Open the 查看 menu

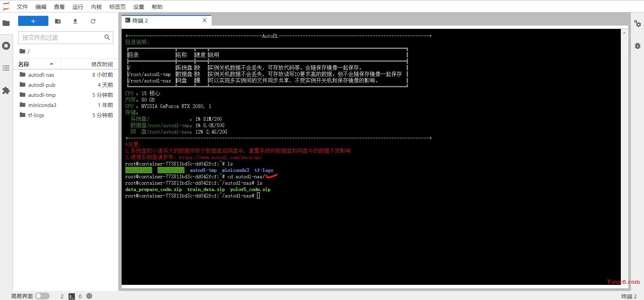coord(59,7)
